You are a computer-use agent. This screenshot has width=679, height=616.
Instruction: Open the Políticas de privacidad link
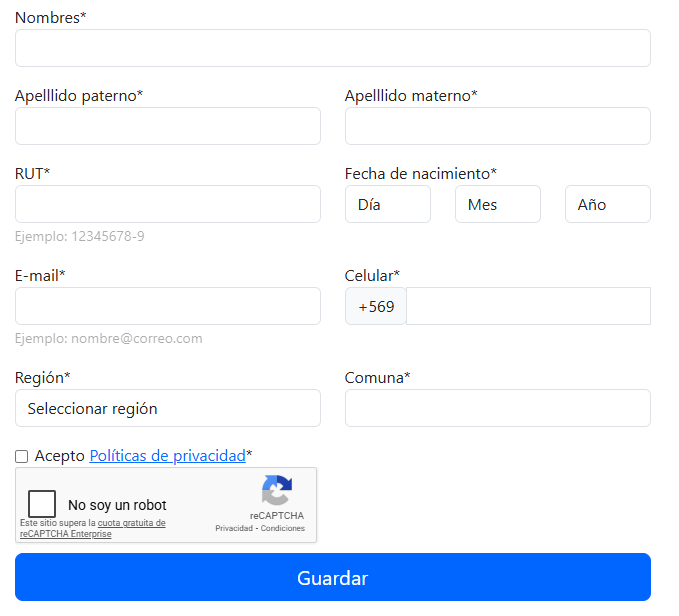tap(167, 456)
